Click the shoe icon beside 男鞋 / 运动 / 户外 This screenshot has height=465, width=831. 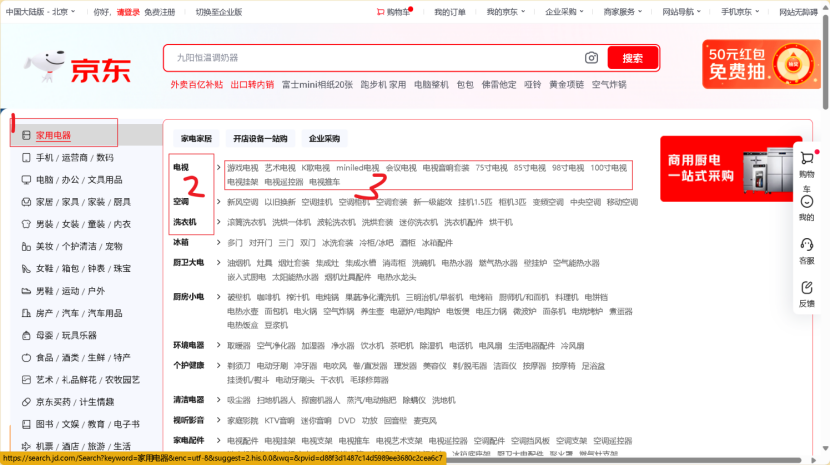click(x=26, y=291)
